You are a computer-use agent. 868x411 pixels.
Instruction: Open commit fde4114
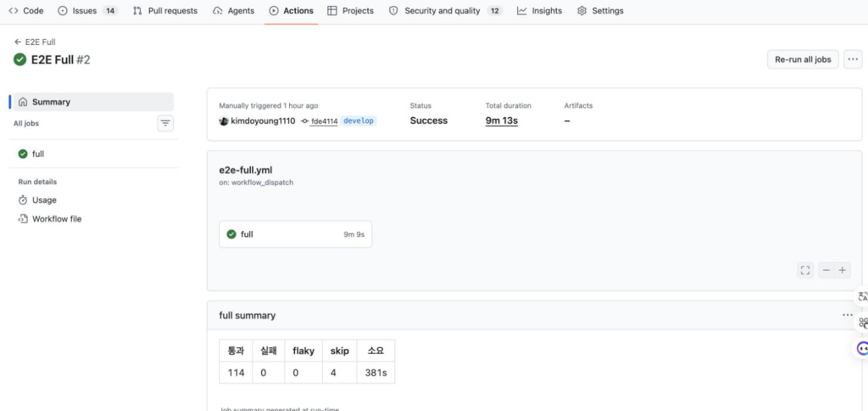(x=324, y=122)
